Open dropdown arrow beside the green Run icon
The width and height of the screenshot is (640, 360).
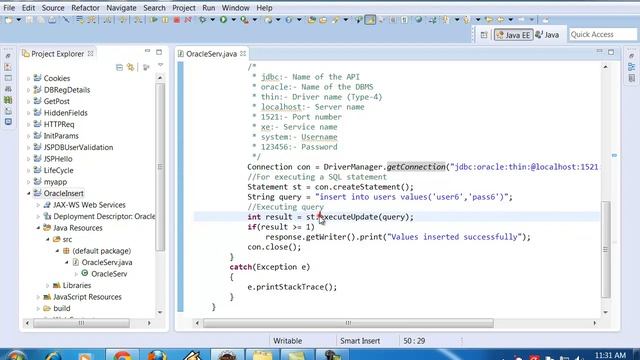coord(233,20)
